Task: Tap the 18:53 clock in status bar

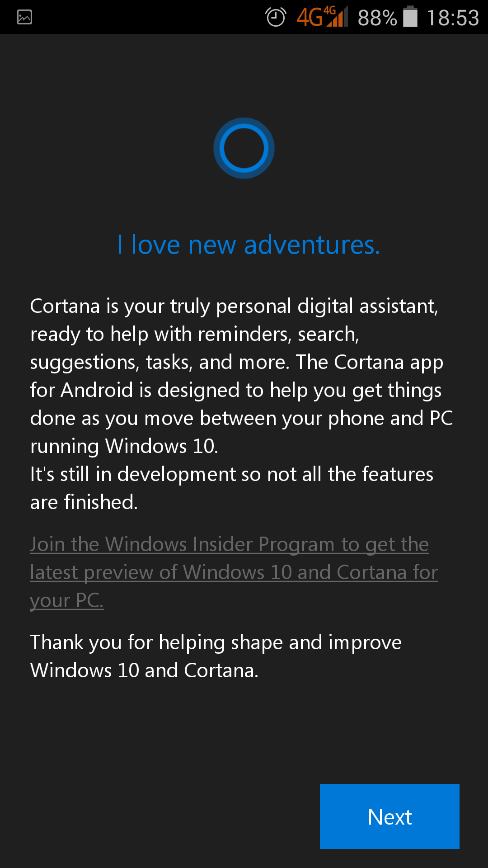Action: [x=453, y=18]
